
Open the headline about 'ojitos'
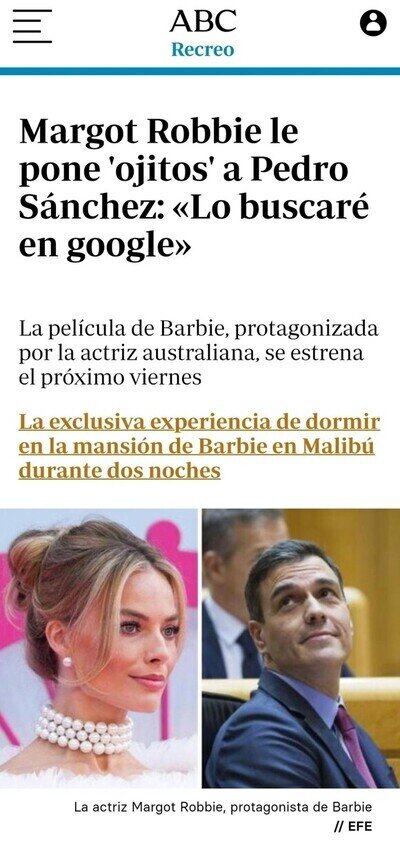coord(194,188)
